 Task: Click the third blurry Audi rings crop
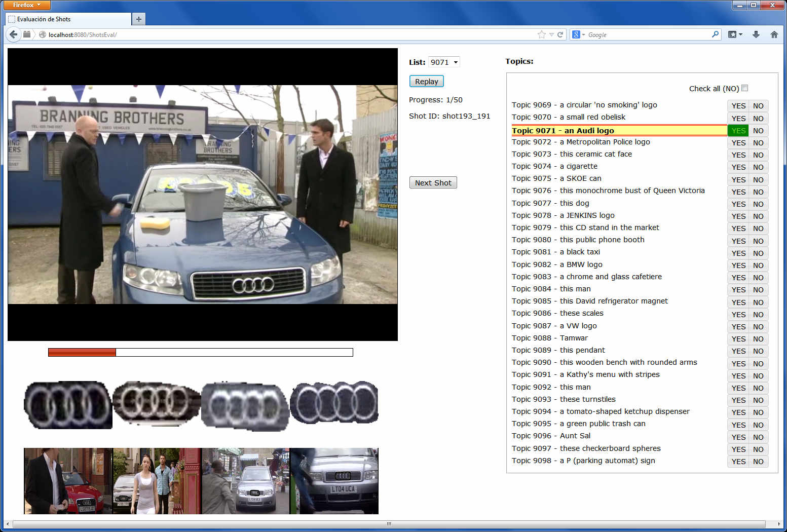(245, 406)
